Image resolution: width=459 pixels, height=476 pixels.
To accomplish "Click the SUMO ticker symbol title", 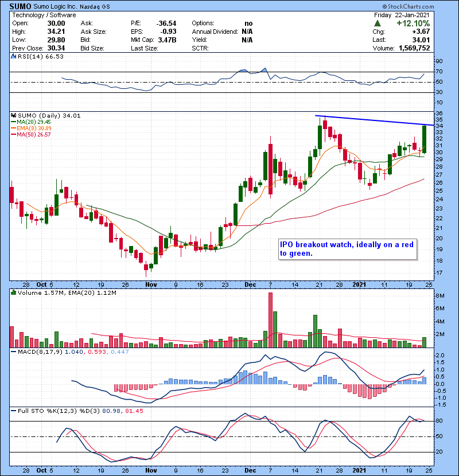I will [x=20, y=6].
